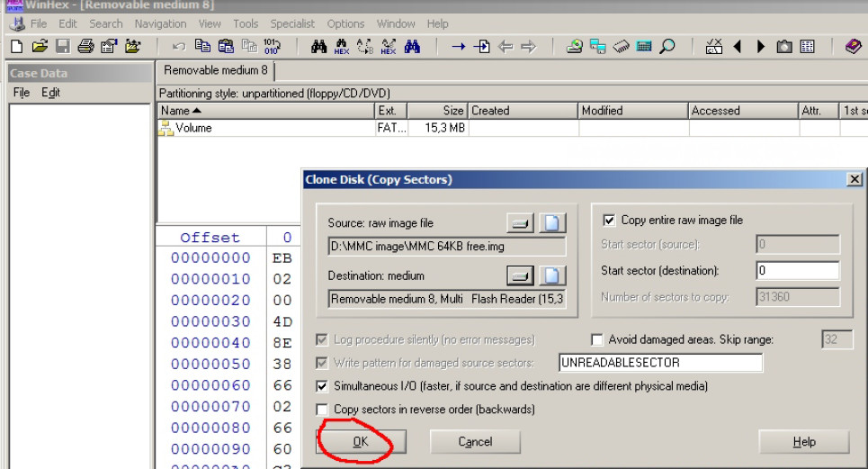Image resolution: width=868 pixels, height=469 pixels.
Task: Open the Window menu
Action: coord(396,23)
